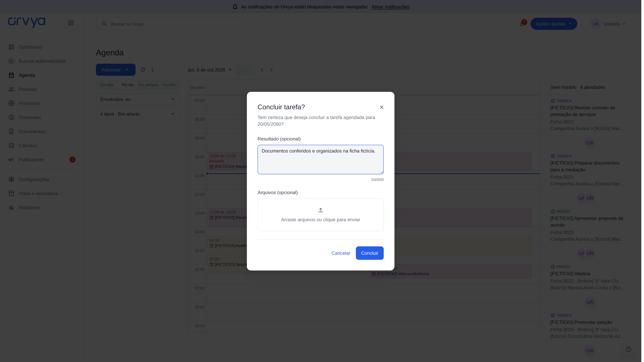644x362 pixels.
Task: Click into the Resultado text area
Action: pos(320,159)
